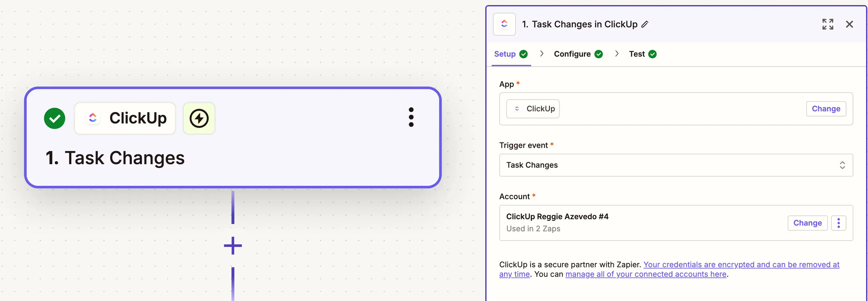Click the 1. Task Changes in ClickUp title
Screen dimensions: 868x301
(x=580, y=24)
